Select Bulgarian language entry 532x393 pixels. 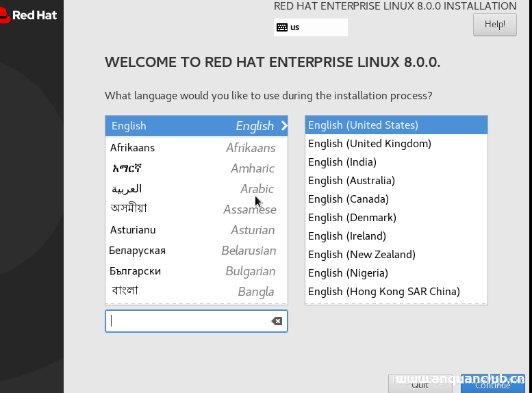(196, 271)
